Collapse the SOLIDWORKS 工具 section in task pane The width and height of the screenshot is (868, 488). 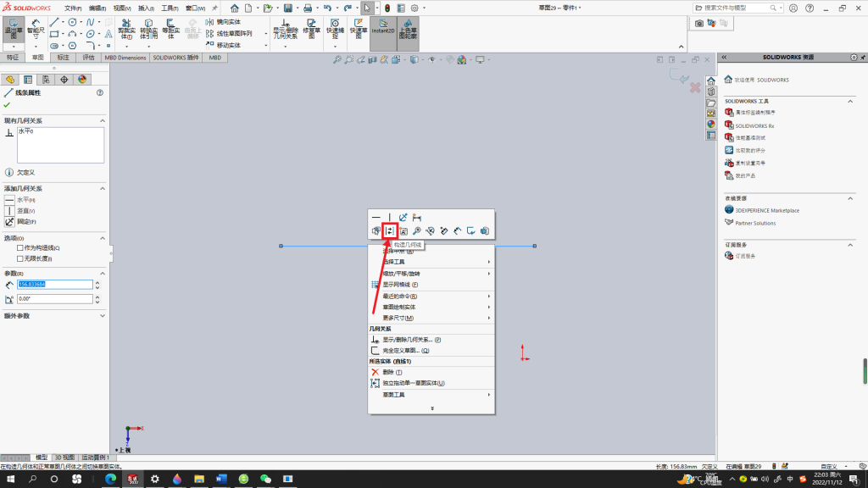pyautogui.click(x=850, y=102)
